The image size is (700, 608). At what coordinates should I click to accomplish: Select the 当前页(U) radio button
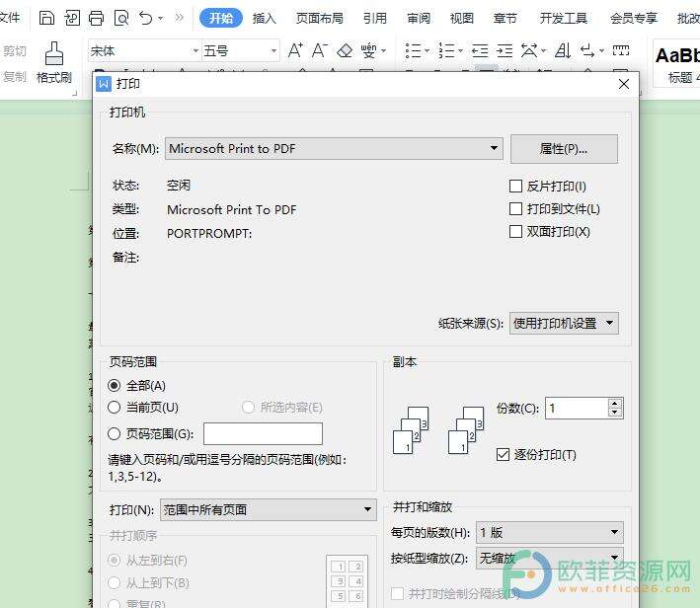pos(115,407)
